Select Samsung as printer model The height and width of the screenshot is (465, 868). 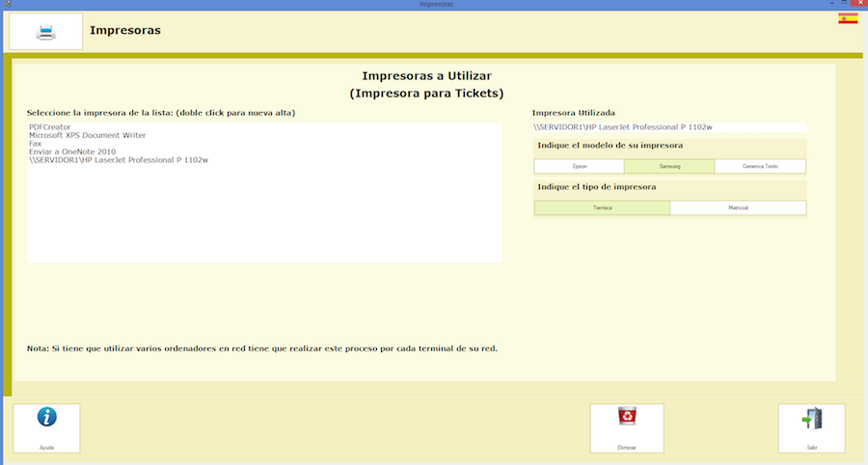[669, 167]
